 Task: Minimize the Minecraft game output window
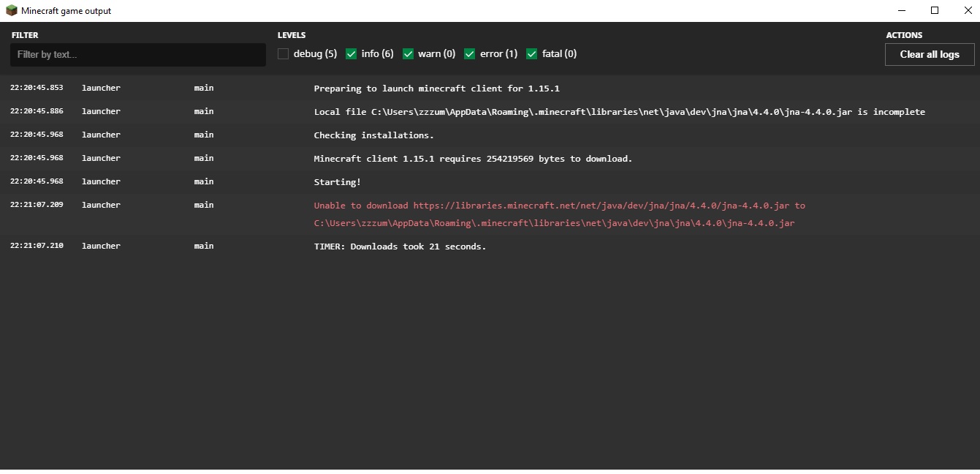point(901,11)
